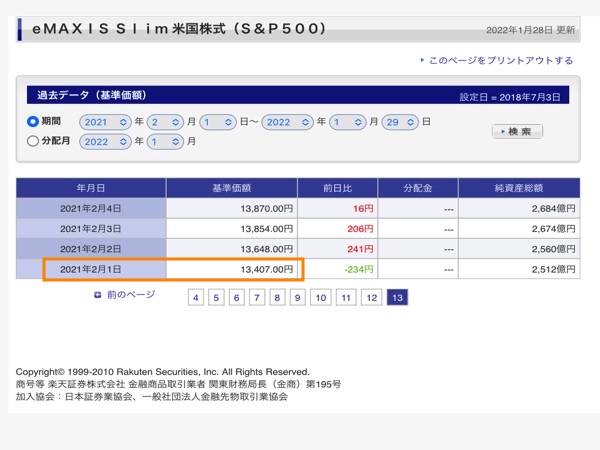Jump to page 7 of results
Viewport: 600px width, 450px height.
(257, 297)
